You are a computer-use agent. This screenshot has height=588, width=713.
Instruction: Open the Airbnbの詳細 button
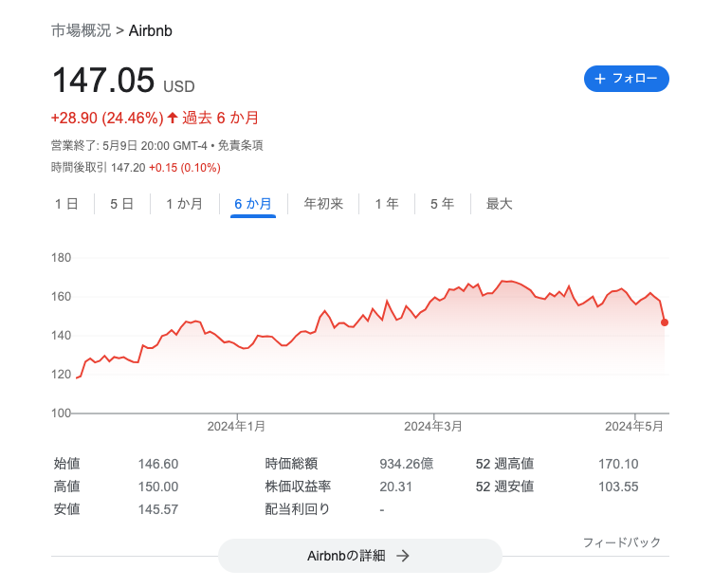coord(359,556)
